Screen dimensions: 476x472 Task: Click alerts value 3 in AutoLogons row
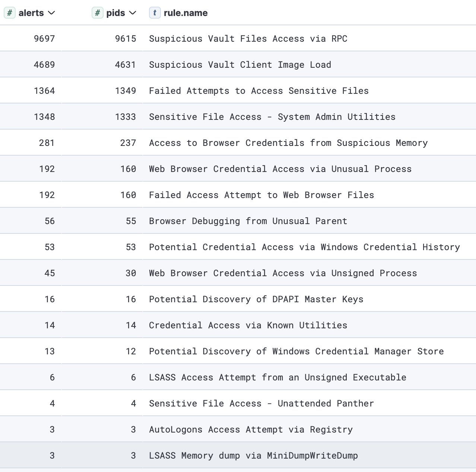(x=52, y=430)
